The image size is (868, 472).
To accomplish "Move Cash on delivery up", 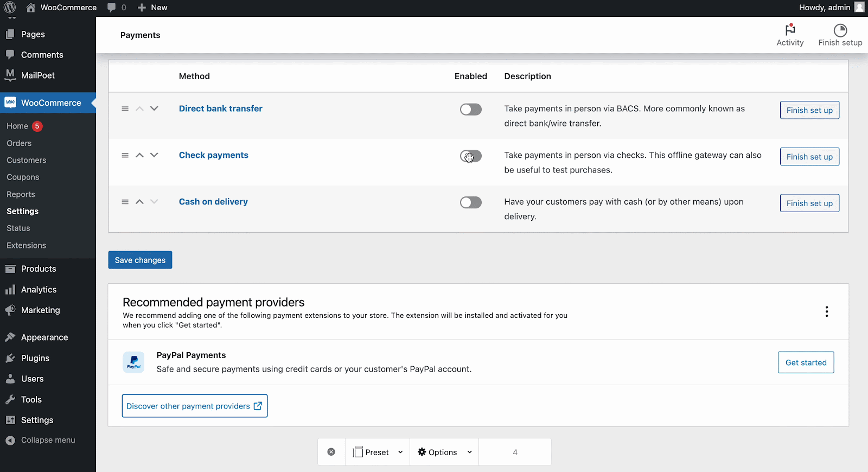I will 139,202.
